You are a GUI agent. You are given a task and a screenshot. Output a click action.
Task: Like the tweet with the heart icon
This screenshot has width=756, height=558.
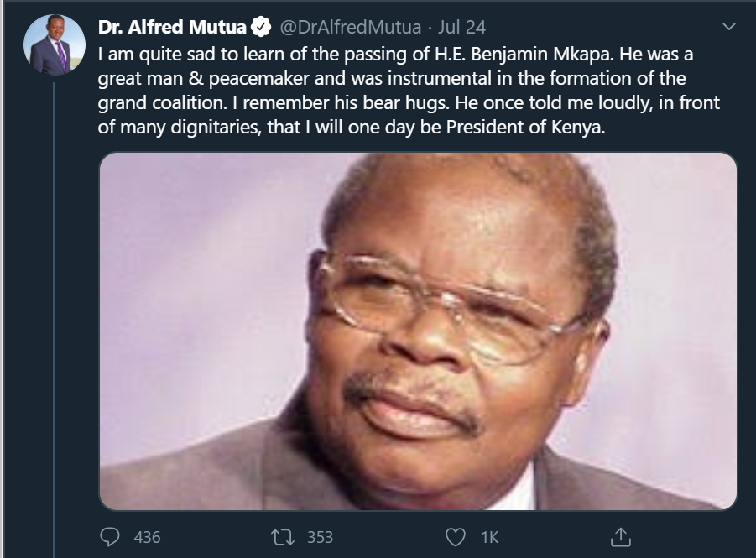(x=455, y=536)
